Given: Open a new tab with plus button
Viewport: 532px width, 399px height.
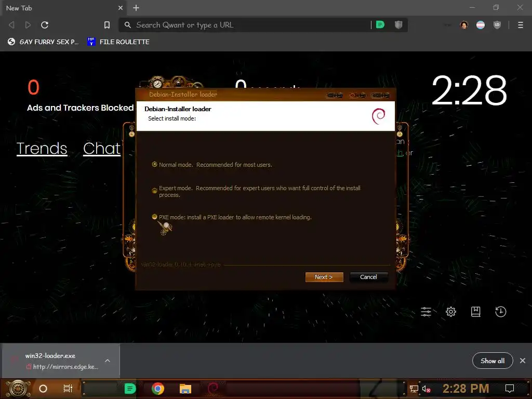Looking at the screenshot, I should tap(136, 8).
